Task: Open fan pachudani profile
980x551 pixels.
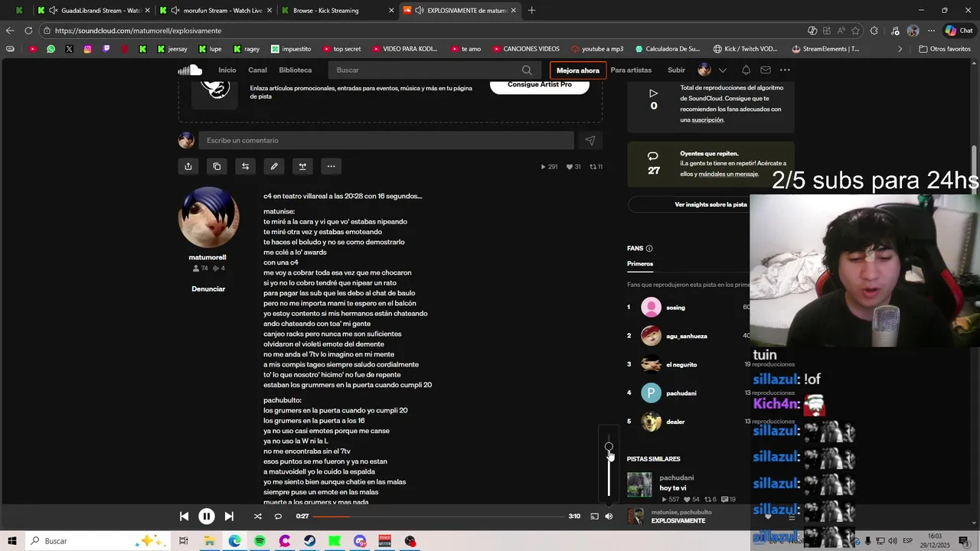Action: tap(681, 393)
